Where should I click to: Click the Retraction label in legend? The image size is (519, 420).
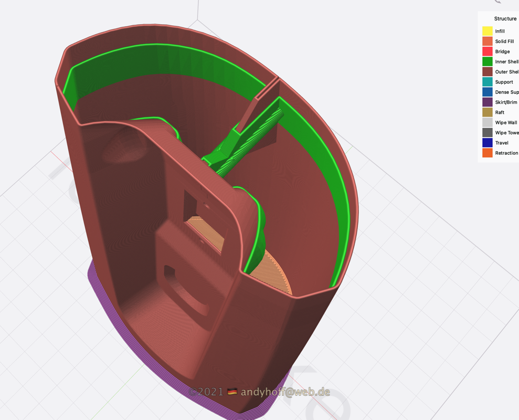coord(506,153)
